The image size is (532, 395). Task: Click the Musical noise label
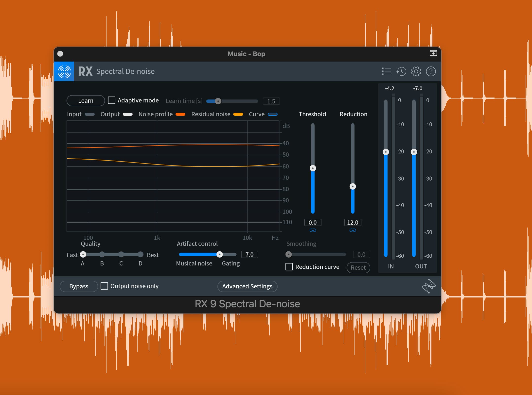tap(194, 263)
